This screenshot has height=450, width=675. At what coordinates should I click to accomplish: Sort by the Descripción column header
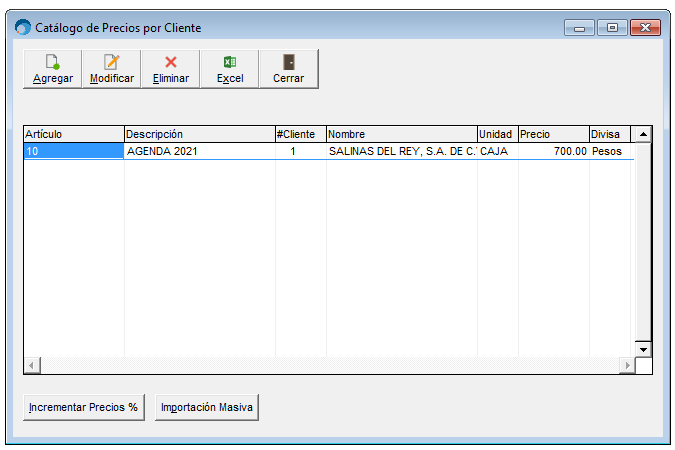point(200,134)
